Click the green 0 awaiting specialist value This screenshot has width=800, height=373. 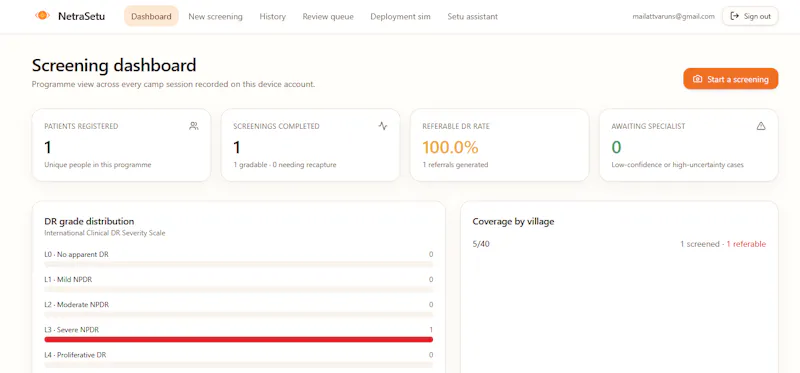616,147
